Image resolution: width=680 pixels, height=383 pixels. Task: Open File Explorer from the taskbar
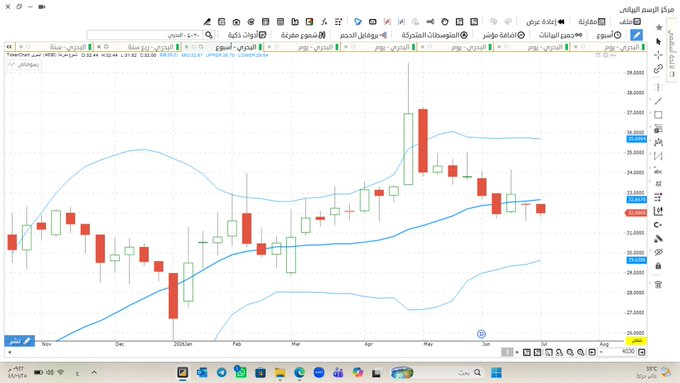[x=280, y=373]
